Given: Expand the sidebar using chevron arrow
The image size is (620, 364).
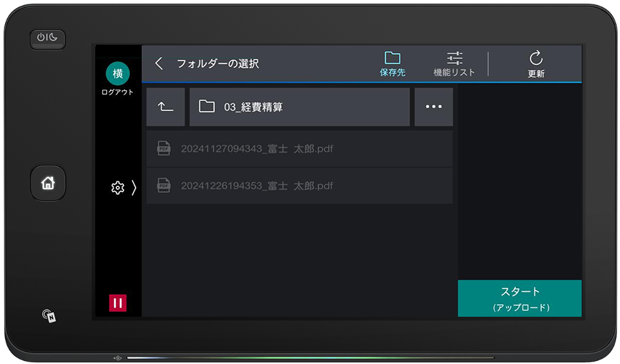Looking at the screenshot, I should pos(134,188).
